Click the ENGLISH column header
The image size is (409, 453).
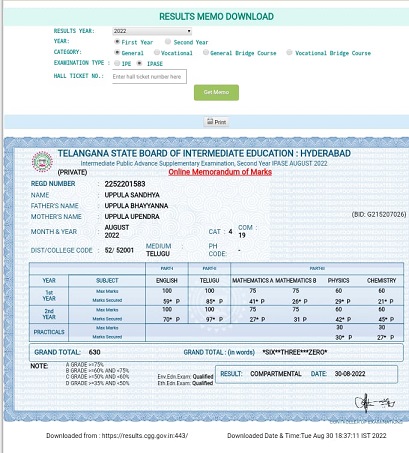tap(167, 281)
